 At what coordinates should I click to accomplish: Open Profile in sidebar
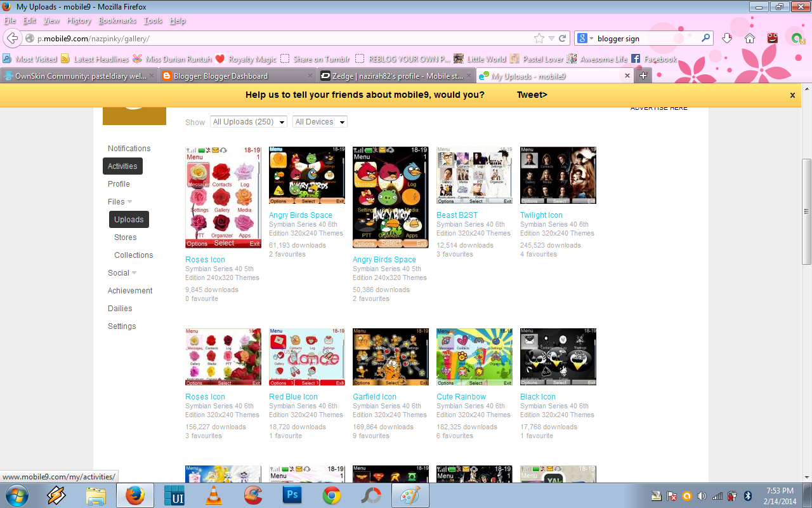pyautogui.click(x=119, y=184)
